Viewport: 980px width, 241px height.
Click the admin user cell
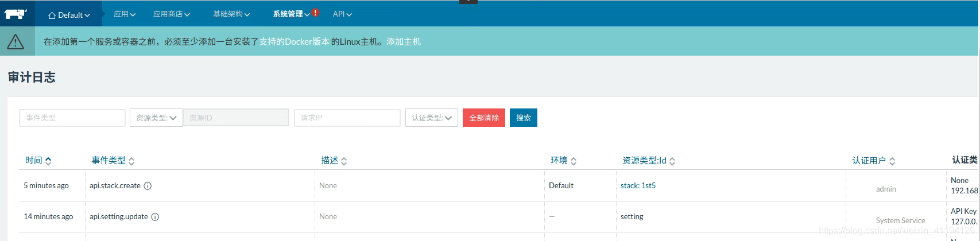click(886, 189)
